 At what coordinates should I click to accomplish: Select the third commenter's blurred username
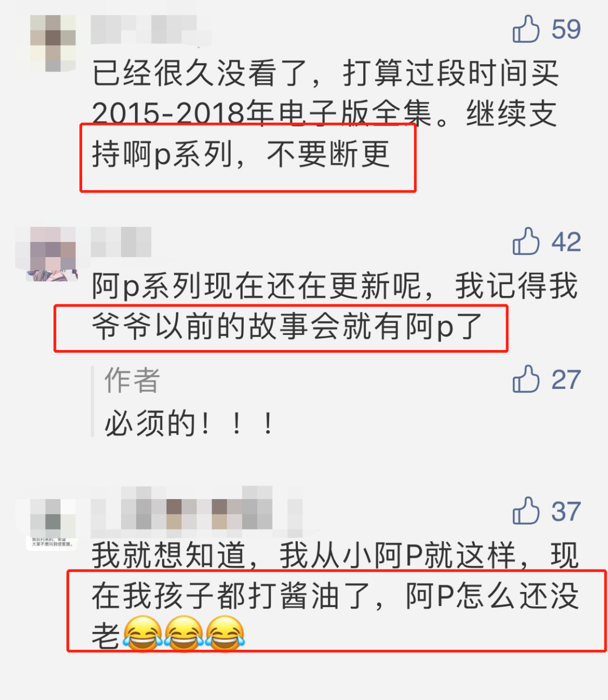pyautogui.click(x=197, y=509)
